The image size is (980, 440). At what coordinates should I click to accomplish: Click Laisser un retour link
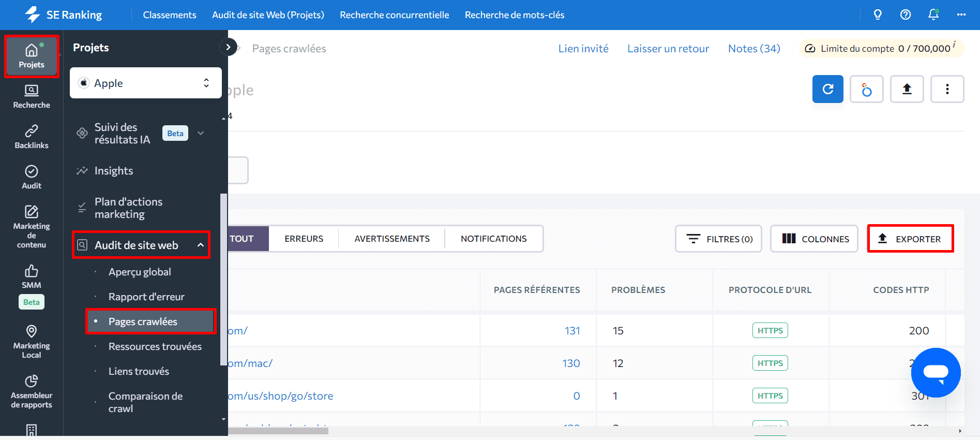pyautogui.click(x=668, y=49)
